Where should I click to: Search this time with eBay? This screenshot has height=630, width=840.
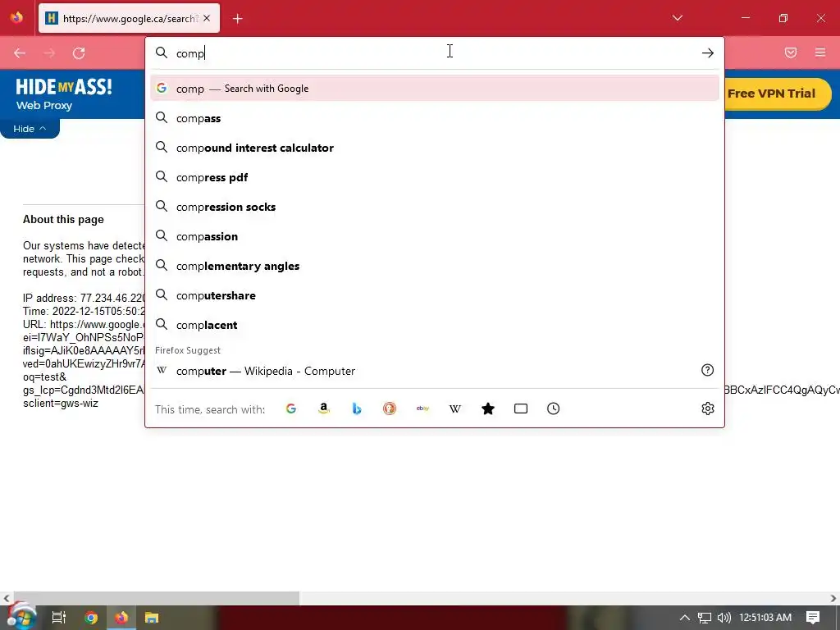click(422, 409)
